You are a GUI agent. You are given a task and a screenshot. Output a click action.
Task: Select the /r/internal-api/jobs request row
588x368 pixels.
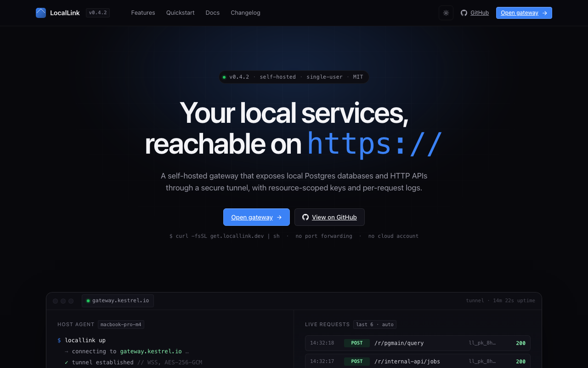click(x=418, y=362)
